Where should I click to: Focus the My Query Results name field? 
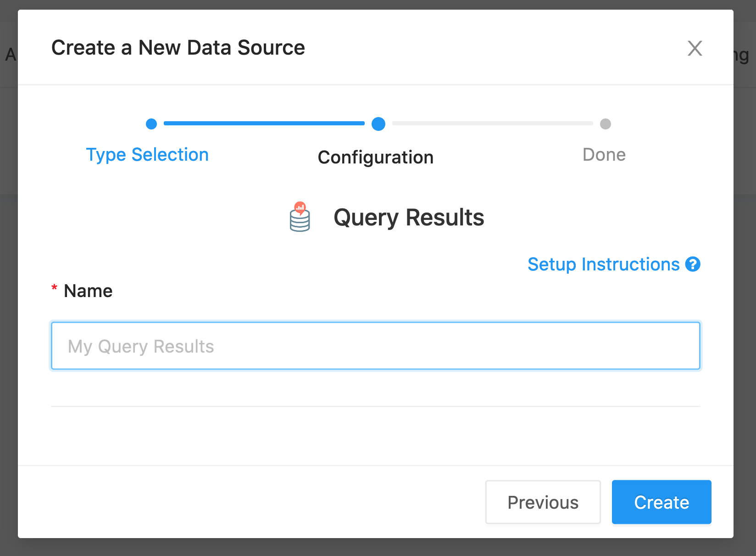[x=375, y=346]
